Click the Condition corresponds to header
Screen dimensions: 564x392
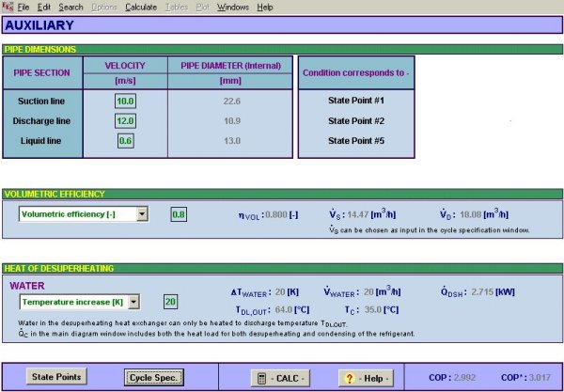point(356,72)
